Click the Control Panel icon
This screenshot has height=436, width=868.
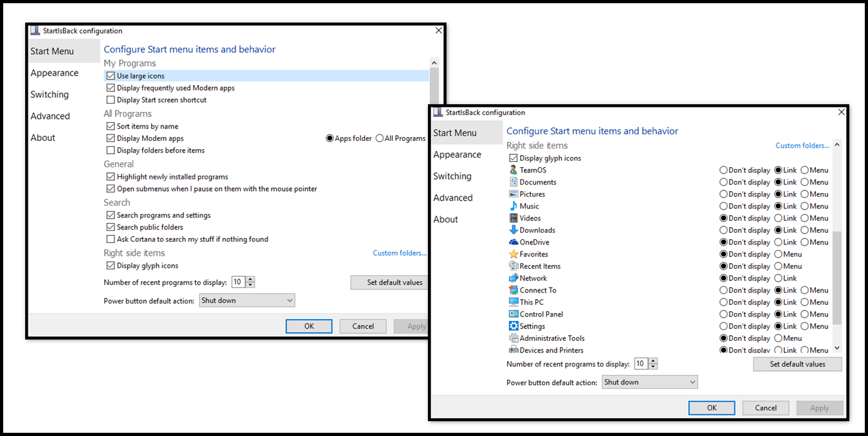(x=513, y=314)
